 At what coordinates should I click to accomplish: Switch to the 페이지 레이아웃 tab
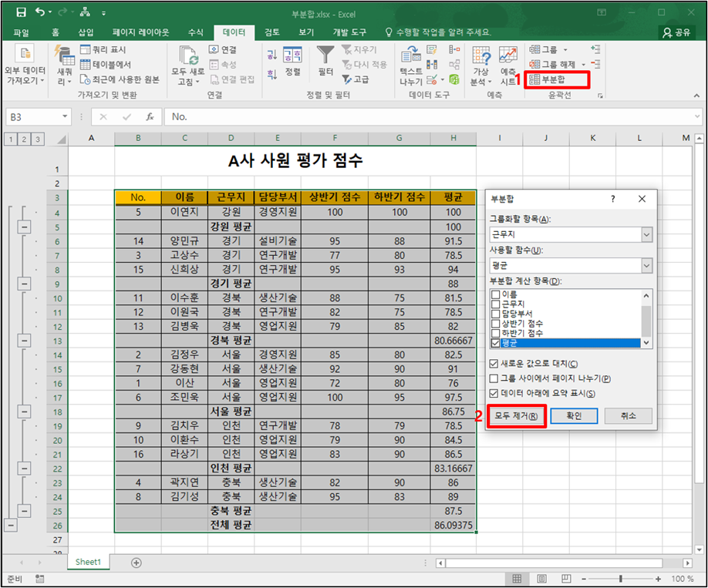coord(141,32)
